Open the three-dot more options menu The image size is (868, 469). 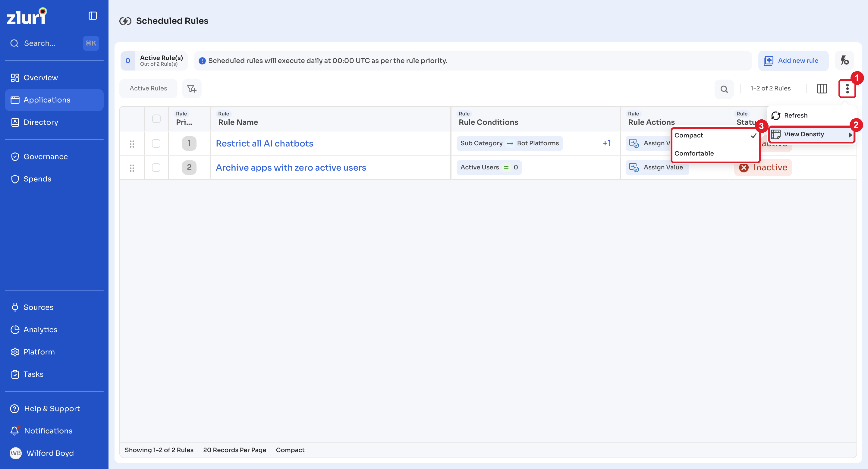tap(847, 89)
